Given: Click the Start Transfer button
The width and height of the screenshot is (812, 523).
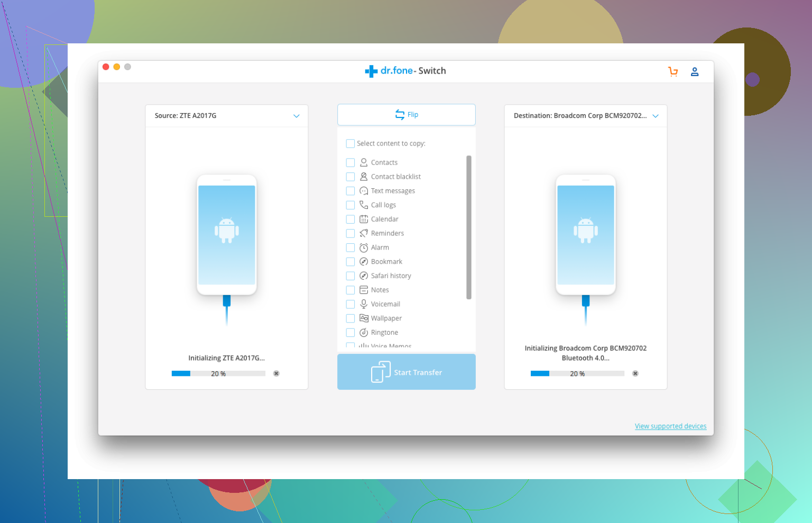Looking at the screenshot, I should click(407, 372).
